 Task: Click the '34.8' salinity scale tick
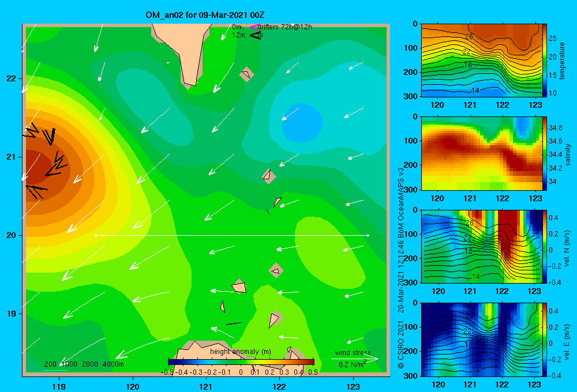tap(556, 128)
